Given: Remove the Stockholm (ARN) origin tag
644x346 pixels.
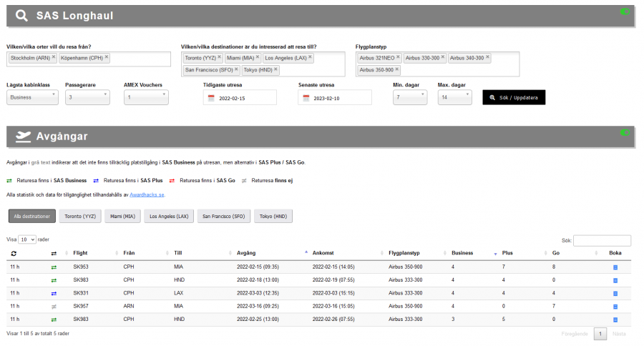Looking at the screenshot, I should 53,57.
